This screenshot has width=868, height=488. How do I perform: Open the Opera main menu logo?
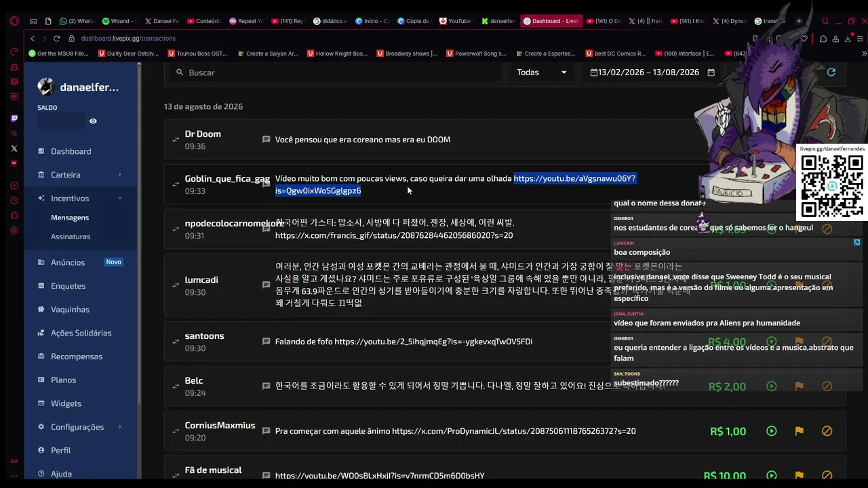point(14,21)
